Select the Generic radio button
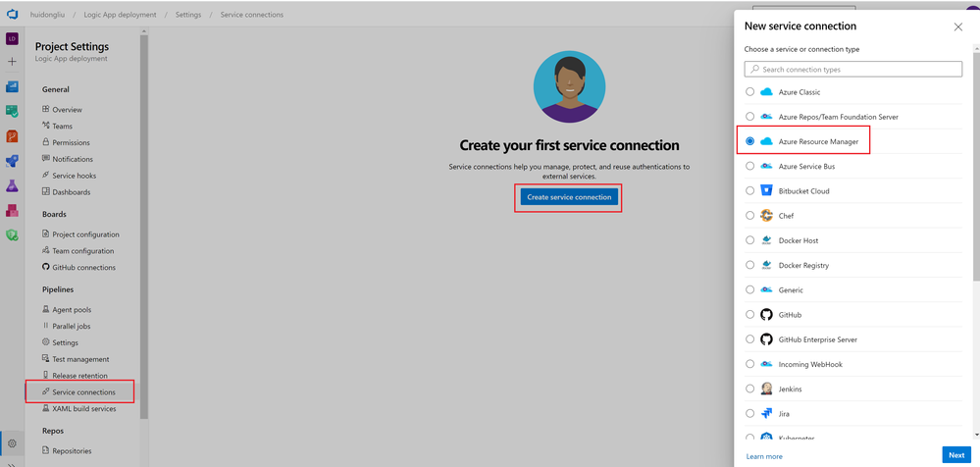The width and height of the screenshot is (980, 467). pos(750,290)
